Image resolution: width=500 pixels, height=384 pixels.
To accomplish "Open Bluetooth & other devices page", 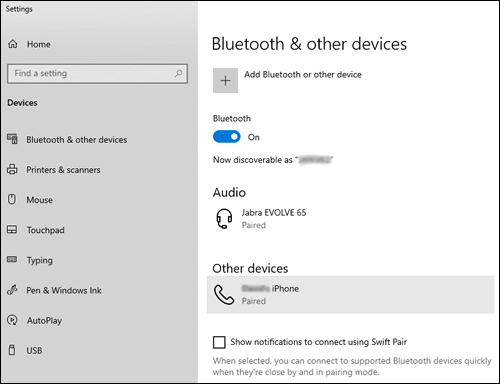I will [x=77, y=140].
